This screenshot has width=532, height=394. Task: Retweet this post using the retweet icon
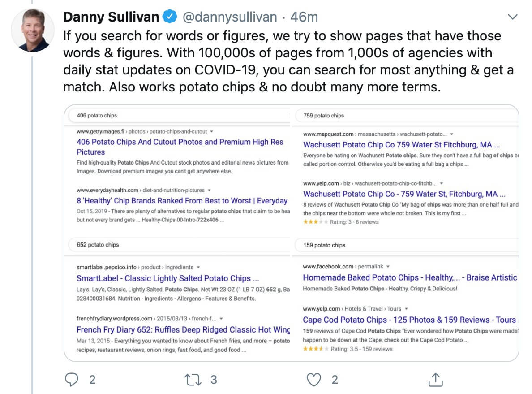point(193,379)
